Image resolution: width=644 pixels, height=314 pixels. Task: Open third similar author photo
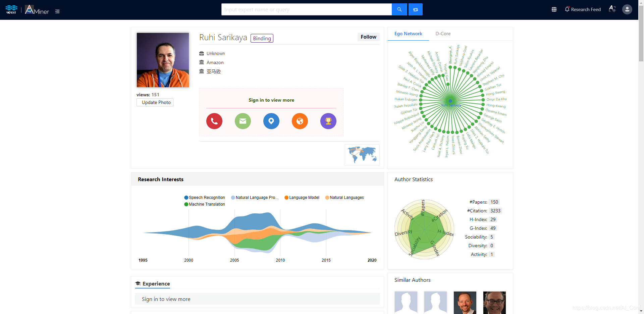point(465,303)
